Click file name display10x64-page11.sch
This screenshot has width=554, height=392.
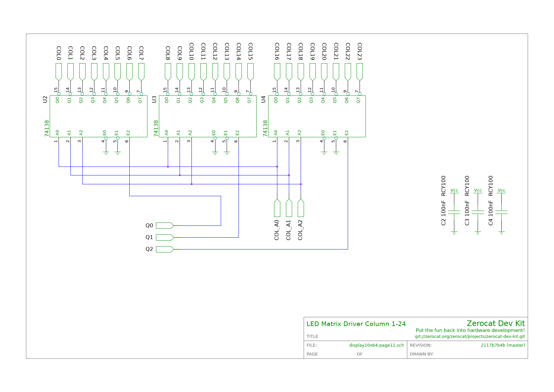[x=377, y=345]
